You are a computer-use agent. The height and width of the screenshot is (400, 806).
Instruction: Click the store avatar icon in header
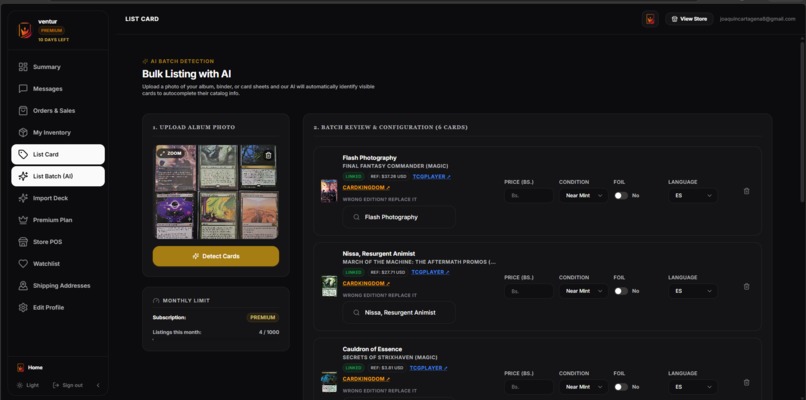pos(650,19)
